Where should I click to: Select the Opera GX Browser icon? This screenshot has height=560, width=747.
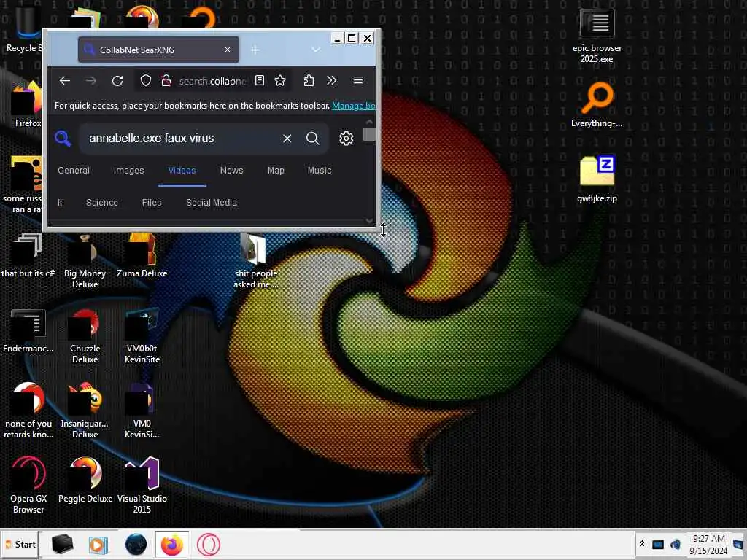coord(28,486)
